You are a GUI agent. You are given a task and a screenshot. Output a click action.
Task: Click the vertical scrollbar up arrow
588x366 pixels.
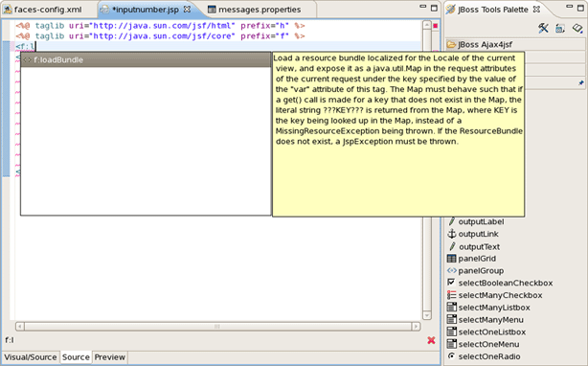pyautogui.click(x=427, y=26)
